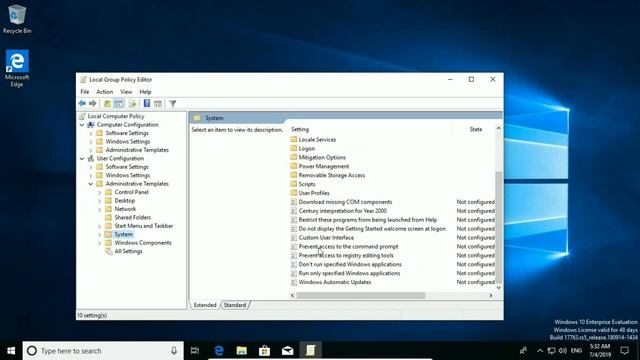Image resolution: width=640 pixels, height=360 pixels.
Task: Open the Windows Start button
Action: pos(11,351)
